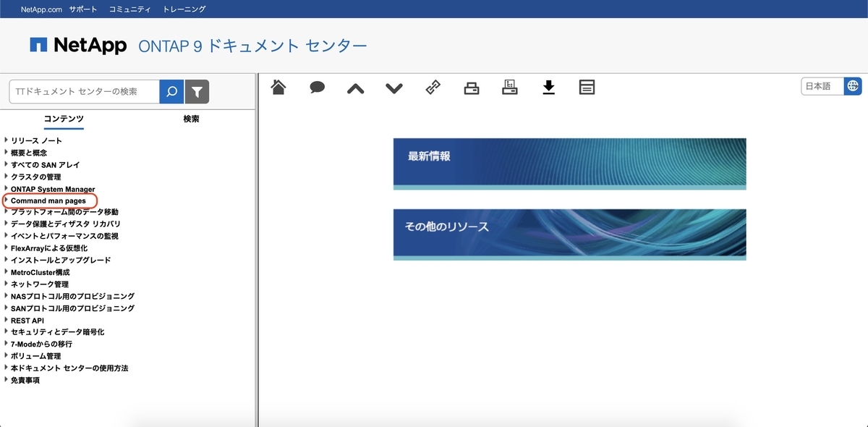Expand the 概要と概念 tree arrow
This screenshot has width=868, height=427.
[x=6, y=152]
